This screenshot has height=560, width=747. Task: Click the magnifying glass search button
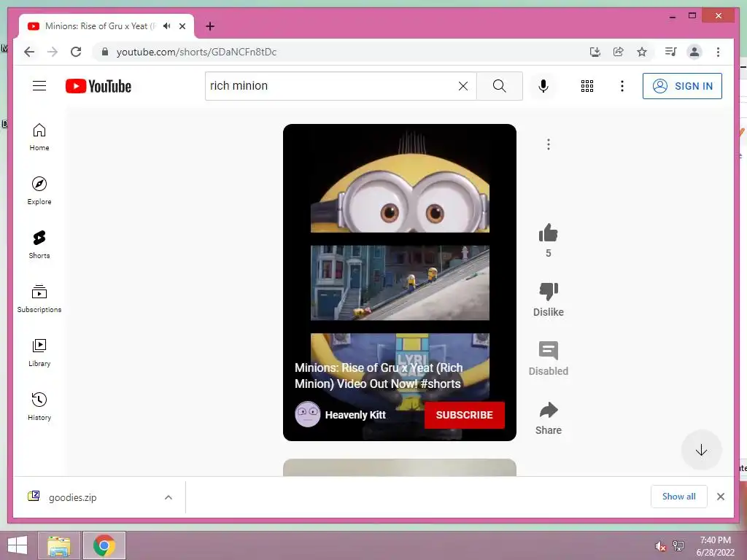[499, 86]
